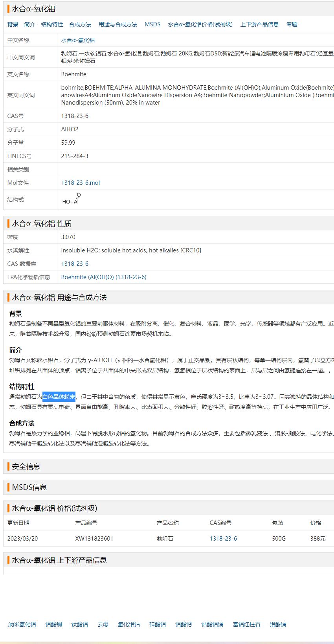Click the highlighted 白色晶体粉末 text
Image resolution: width=334 pixels, height=644 pixels.
coord(59,397)
